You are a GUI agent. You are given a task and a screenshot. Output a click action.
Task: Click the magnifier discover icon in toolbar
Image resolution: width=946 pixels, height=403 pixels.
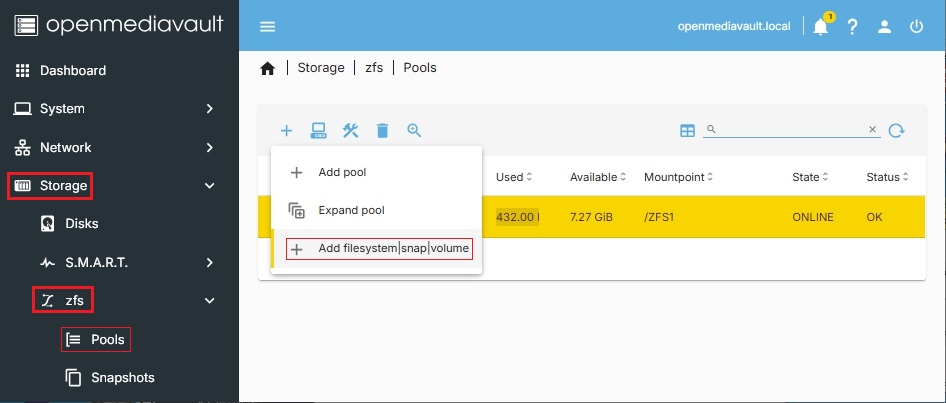[x=414, y=130]
